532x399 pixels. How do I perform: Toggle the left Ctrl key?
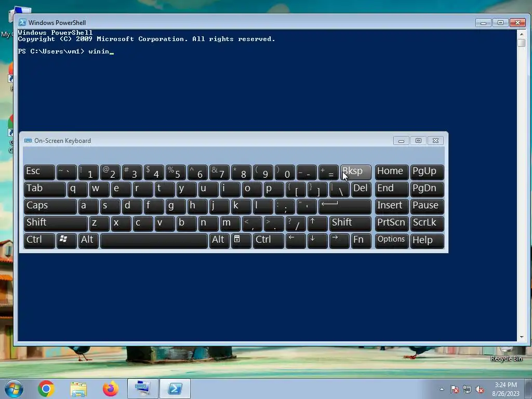(39, 241)
